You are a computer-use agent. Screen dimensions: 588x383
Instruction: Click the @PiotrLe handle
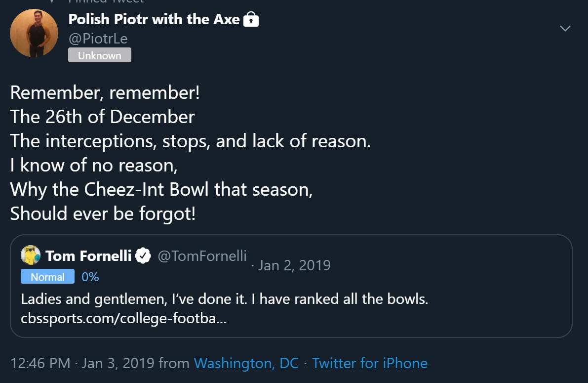[98, 38]
